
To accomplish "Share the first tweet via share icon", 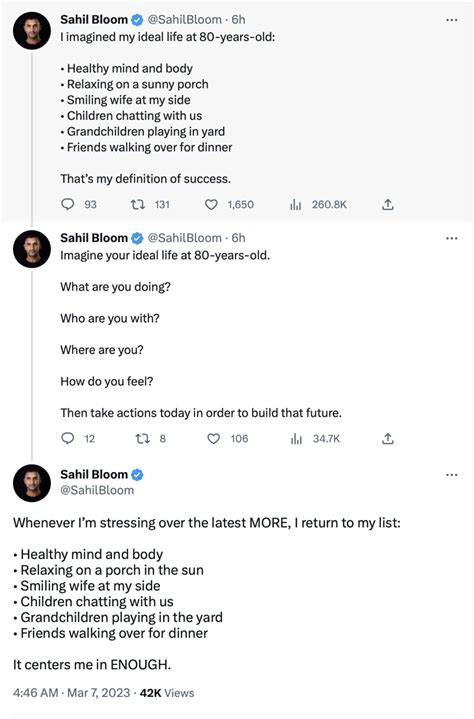I will click(x=388, y=204).
